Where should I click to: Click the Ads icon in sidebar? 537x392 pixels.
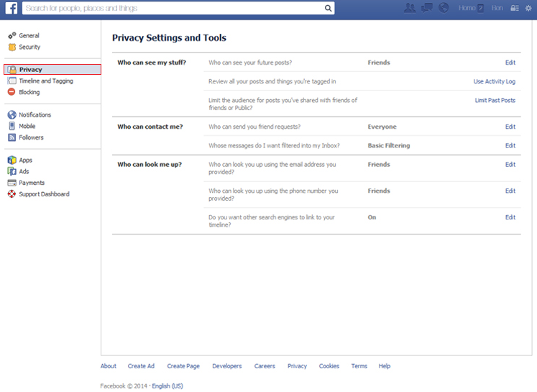coord(12,171)
